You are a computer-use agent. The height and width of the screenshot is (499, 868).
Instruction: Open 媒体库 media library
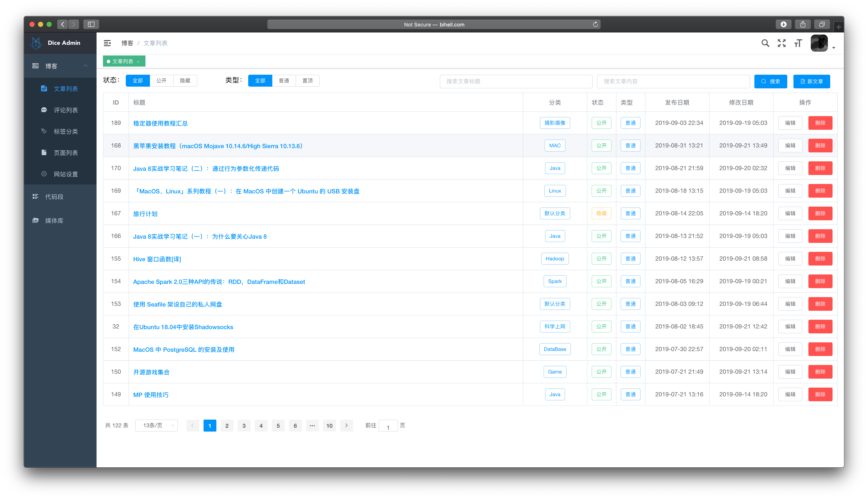[x=54, y=220]
